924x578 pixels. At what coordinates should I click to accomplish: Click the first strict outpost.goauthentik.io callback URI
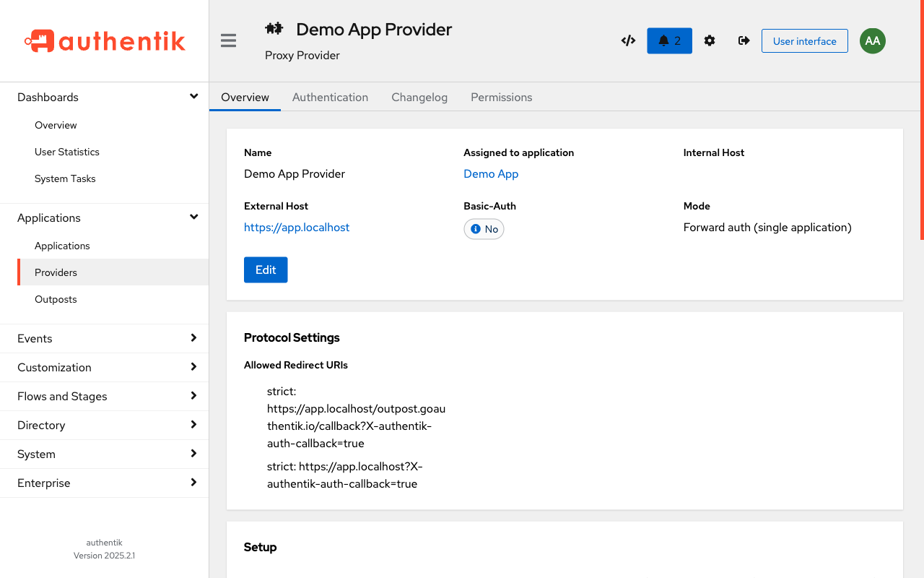pyautogui.click(x=357, y=417)
